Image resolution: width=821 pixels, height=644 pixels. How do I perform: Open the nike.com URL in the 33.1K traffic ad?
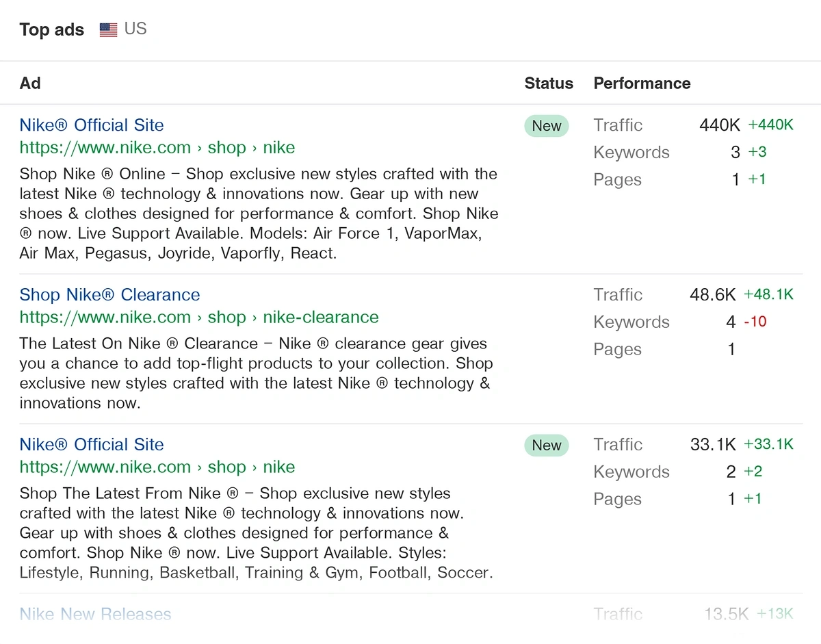pos(157,467)
